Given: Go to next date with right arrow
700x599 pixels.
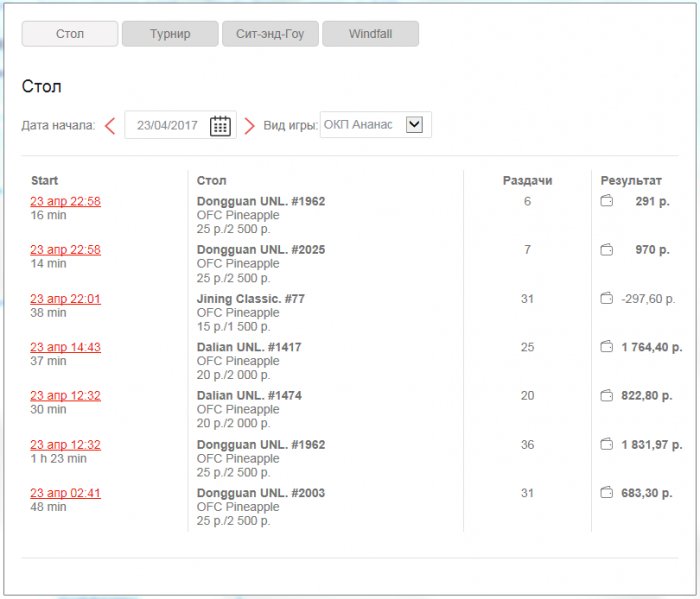Looking at the screenshot, I should pos(250,126).
